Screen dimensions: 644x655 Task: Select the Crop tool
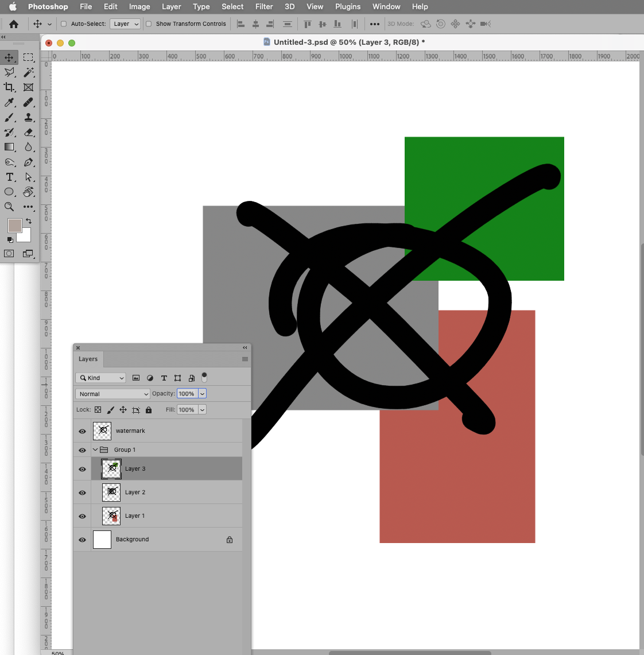[x=9, y=87]
